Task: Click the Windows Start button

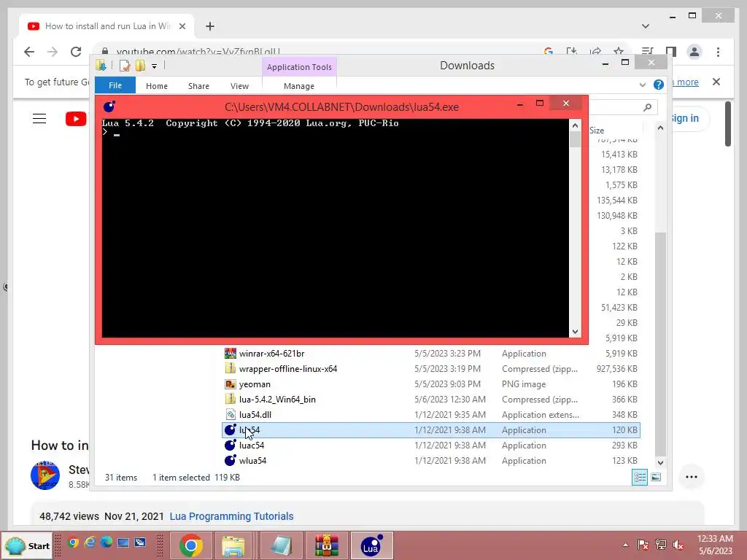Action: click(28, 545)
